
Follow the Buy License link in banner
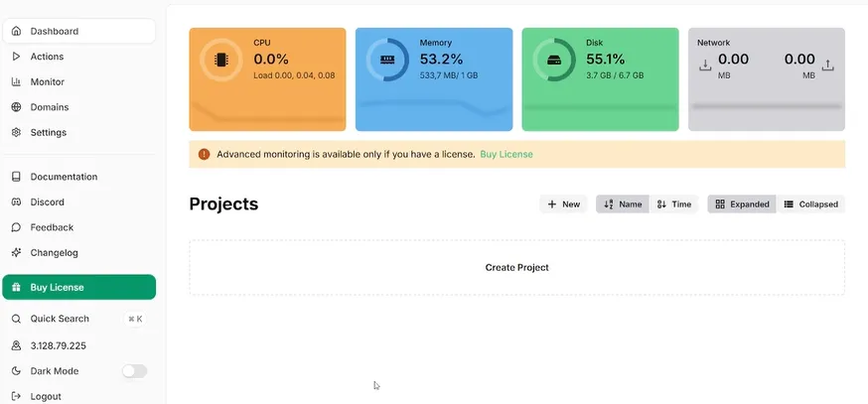click(506, 154)
